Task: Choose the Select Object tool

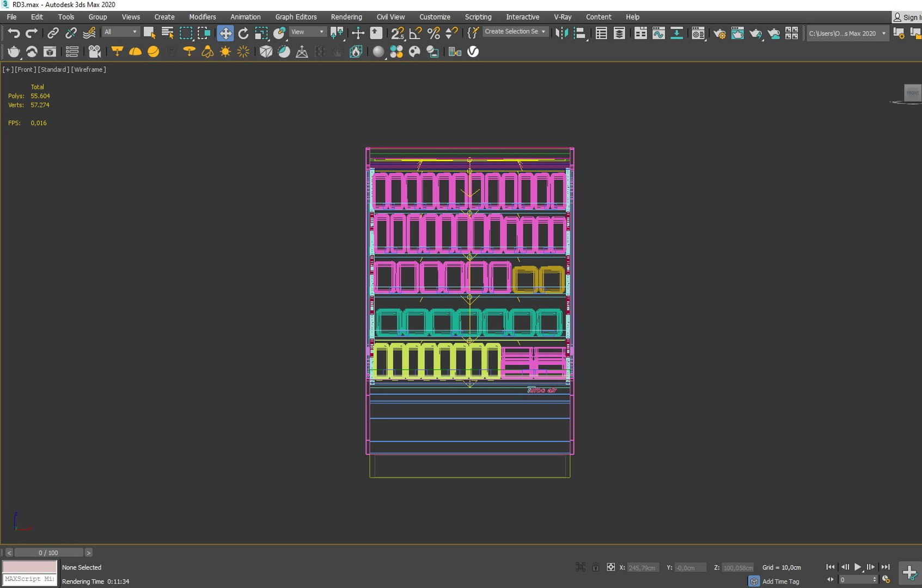Action: [149, 33]
